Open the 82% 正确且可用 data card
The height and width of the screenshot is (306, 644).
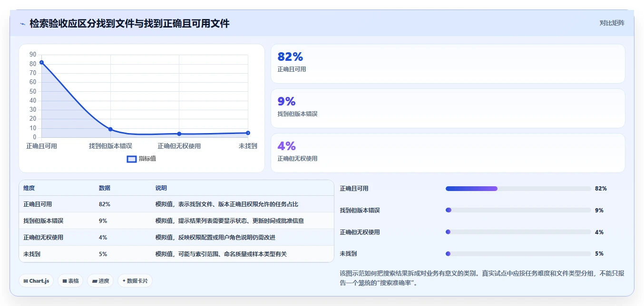point(448,64)
